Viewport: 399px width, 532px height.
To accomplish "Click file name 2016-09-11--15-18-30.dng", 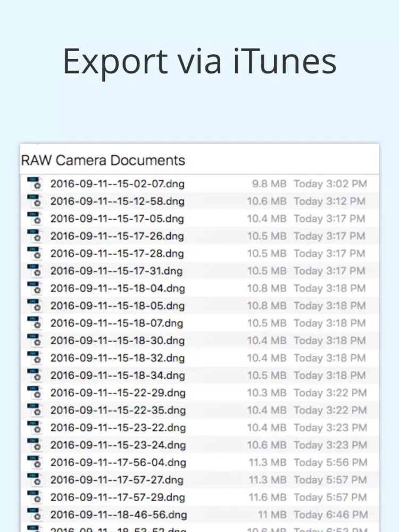I will click(118, 340).
